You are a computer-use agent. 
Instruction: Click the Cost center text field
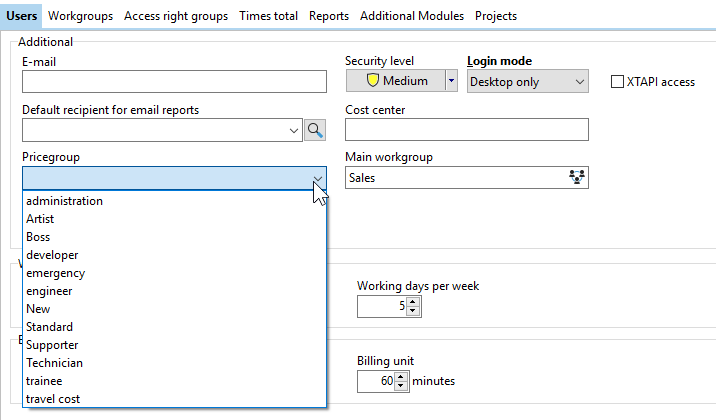466,129
